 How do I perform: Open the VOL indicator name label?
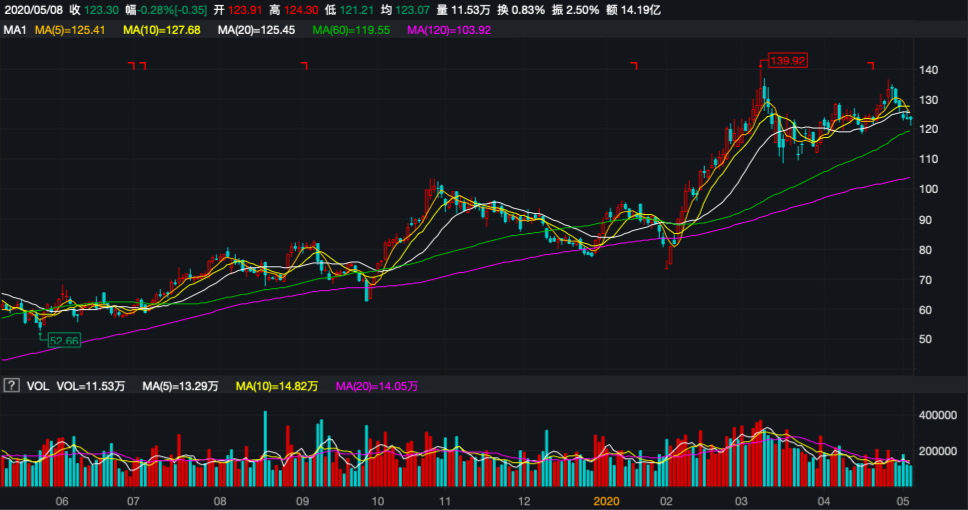[x=38, y=385]
